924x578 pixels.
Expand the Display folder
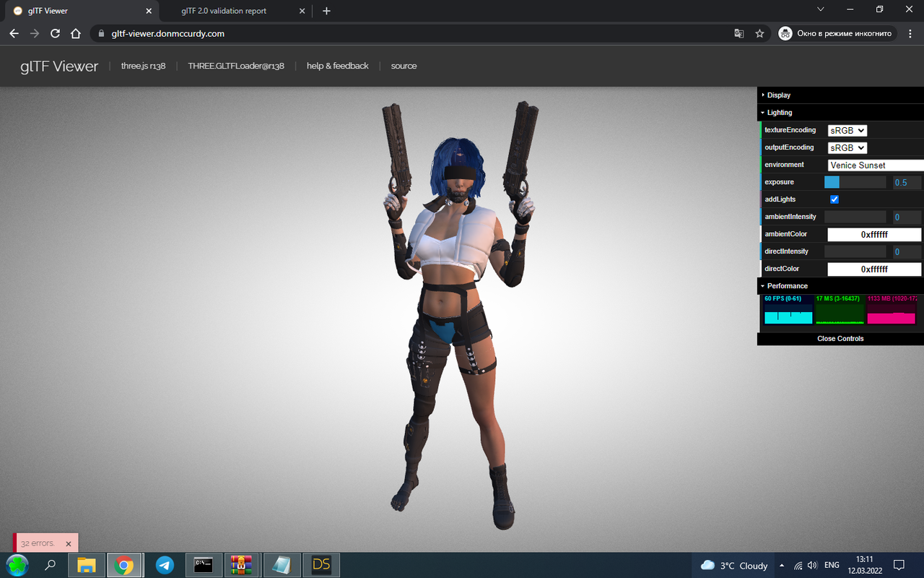coord(840,95)
